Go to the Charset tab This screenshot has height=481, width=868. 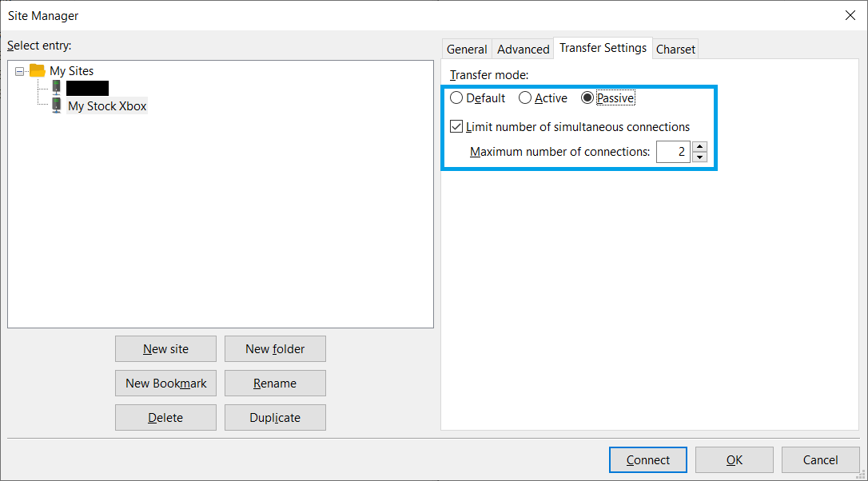pos(675,50)
